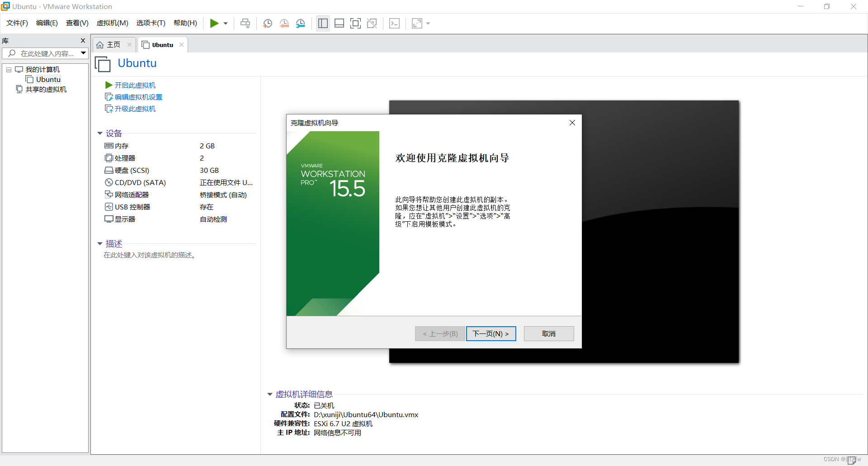Click the ESXi 6.7 U2 compatibility text

click(x=343, y=424)
